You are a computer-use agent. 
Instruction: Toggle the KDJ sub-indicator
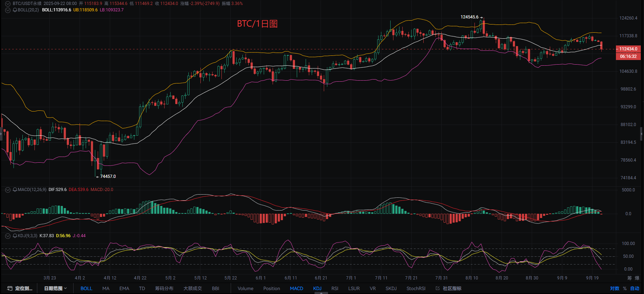[x=317, y=288]
